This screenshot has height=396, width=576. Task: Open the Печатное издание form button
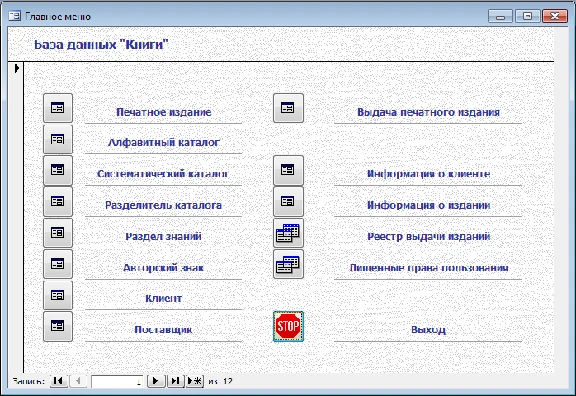tap(58, 108)
